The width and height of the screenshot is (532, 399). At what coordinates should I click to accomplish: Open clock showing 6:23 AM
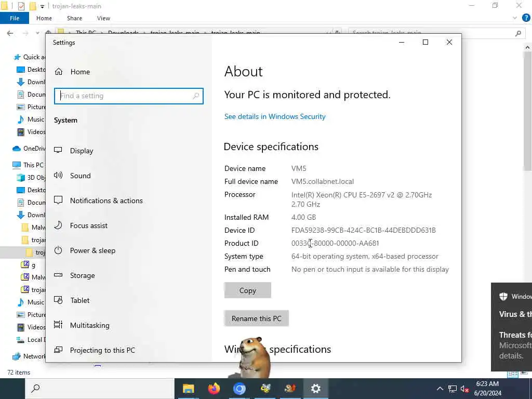click(487, 389)
